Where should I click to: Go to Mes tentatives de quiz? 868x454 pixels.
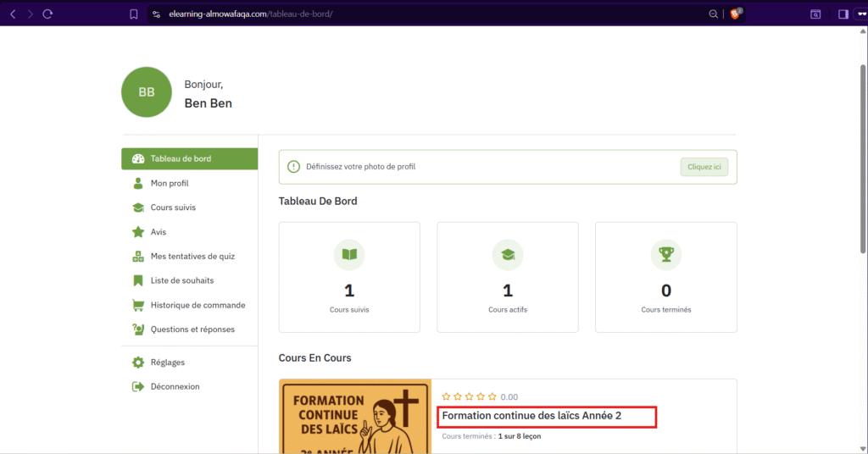pyautogui.click(x=192, y=256)
